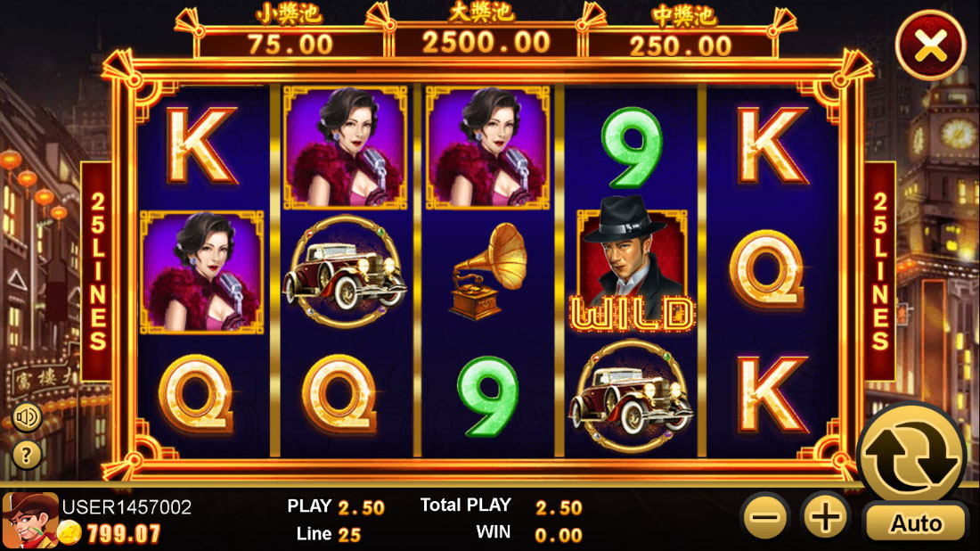The width and height of the screenshot is (980, 551).
Task: Mute sound with the speaker icon
Action: coord(27,417)
